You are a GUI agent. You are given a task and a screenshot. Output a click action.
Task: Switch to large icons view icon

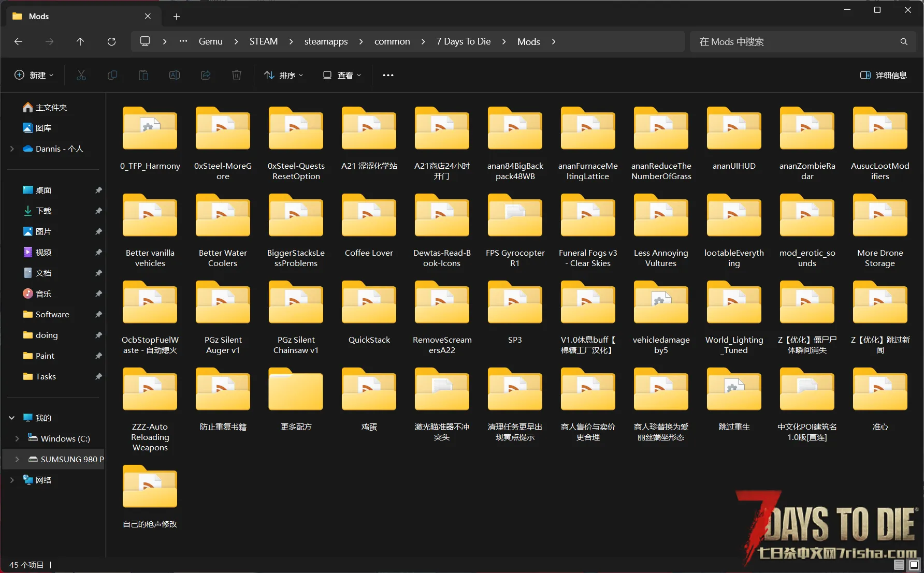coord(914,565)
